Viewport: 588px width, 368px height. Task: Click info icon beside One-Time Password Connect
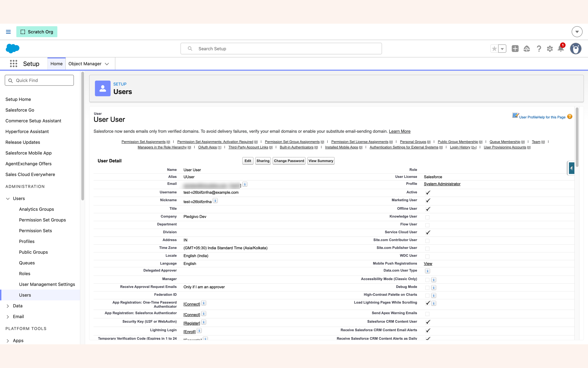204,303
